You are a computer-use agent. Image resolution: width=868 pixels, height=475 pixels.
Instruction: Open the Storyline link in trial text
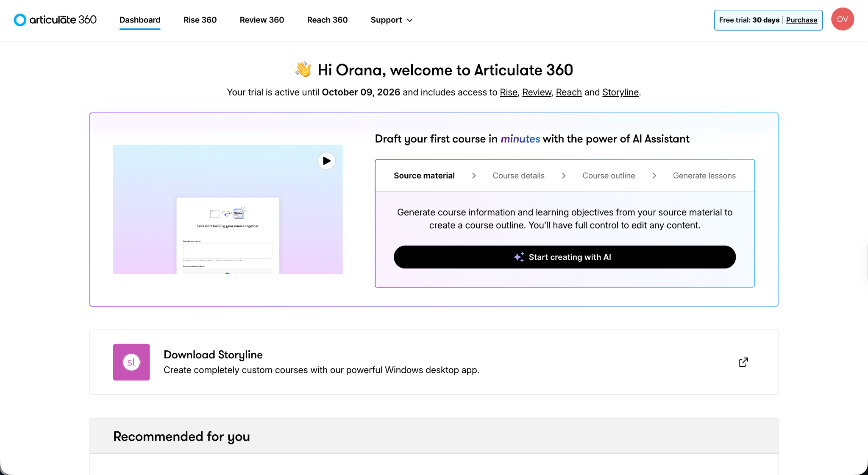click(620, 92)
